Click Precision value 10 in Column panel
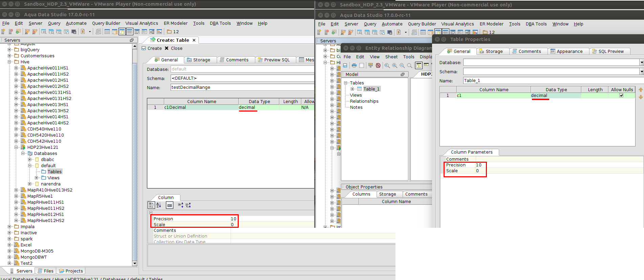The height and width of the screenshot is (280, 644). [233, 219]
